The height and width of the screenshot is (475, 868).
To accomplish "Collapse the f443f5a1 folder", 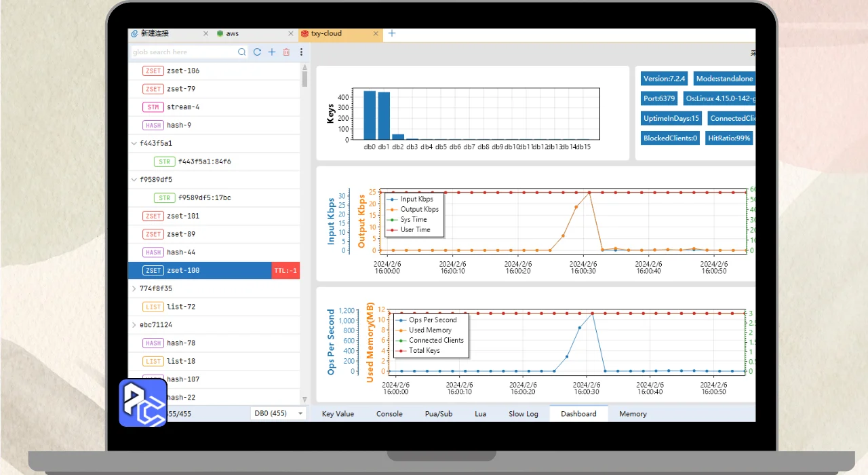I will tap(134, 143).
